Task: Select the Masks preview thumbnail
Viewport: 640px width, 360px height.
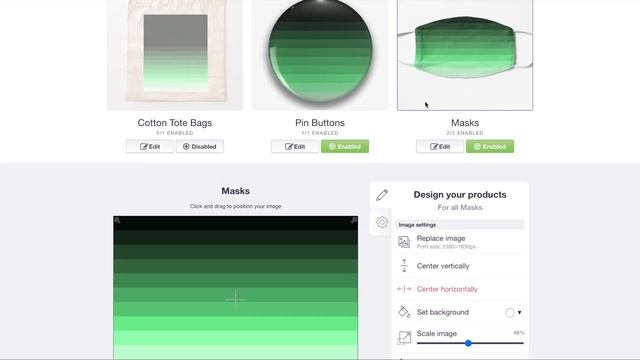Action: [465, 55]
